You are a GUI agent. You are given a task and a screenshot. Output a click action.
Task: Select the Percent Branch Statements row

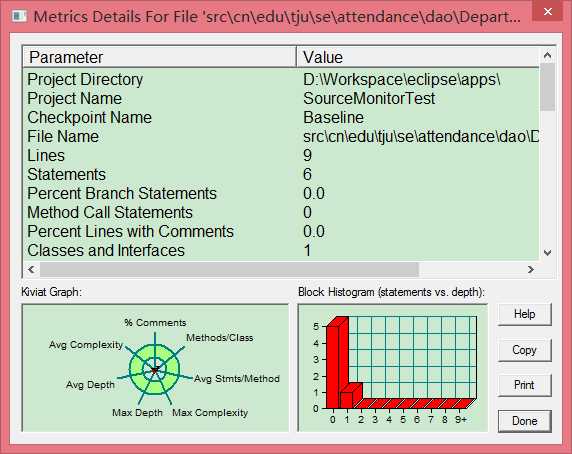pos(281,193)
